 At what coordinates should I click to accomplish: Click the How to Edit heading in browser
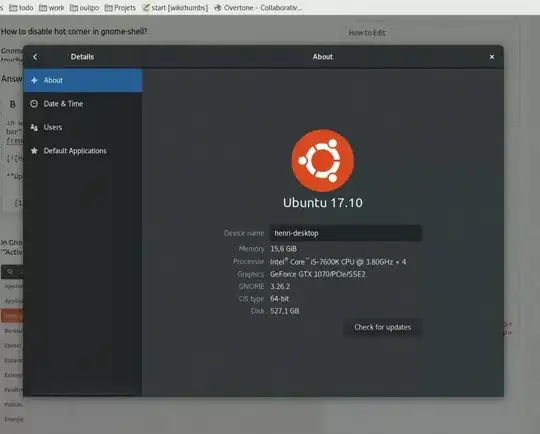point(367,33)
